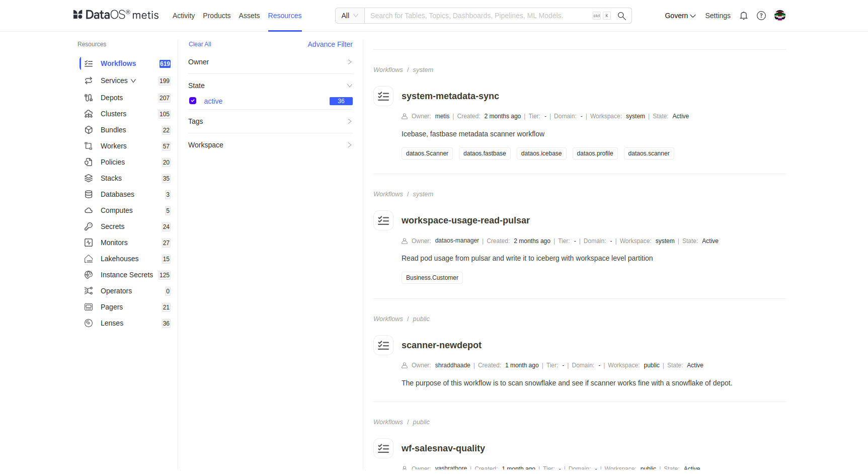Click the Stacks layers icon

pyautogui.click(x=89, y=178)
